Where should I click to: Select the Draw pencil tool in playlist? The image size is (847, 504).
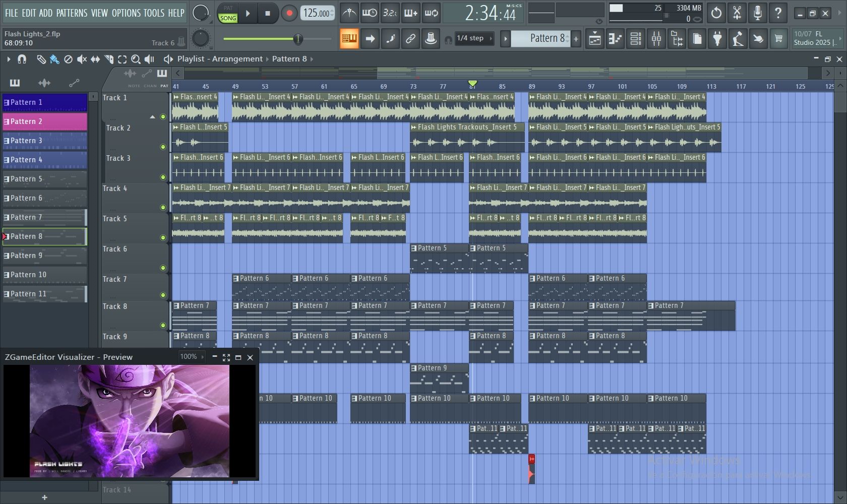[x=41, y=59]
